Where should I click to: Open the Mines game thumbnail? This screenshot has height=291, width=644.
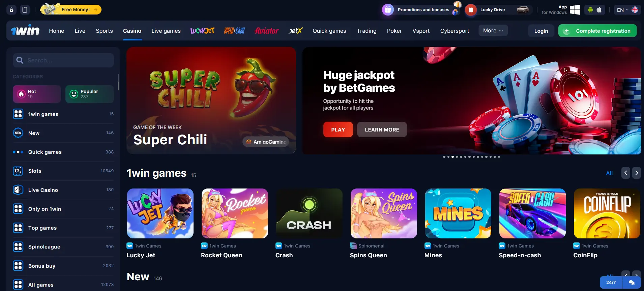pyautogui.click(x=458, y=213)
